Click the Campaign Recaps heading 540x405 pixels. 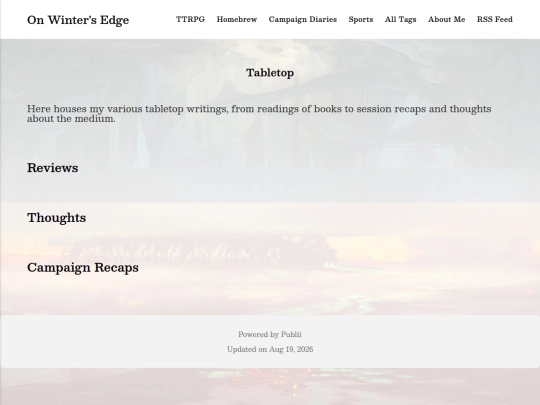83,268
